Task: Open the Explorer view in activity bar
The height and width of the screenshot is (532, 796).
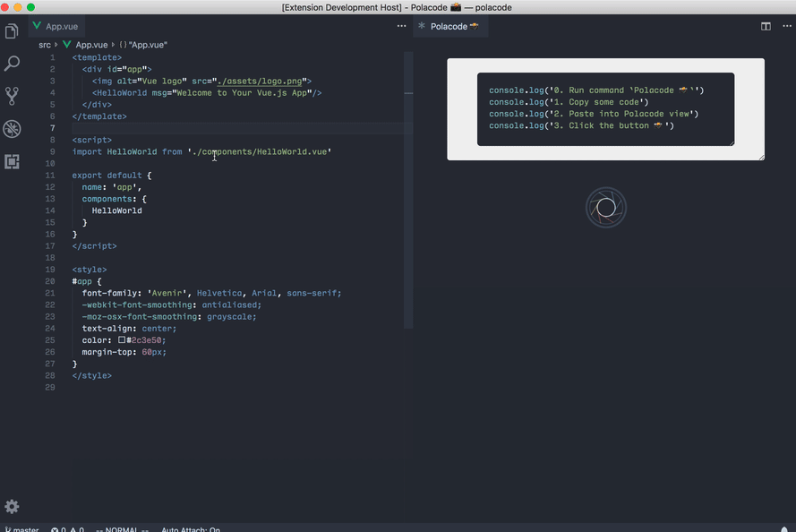Action: 12,31
